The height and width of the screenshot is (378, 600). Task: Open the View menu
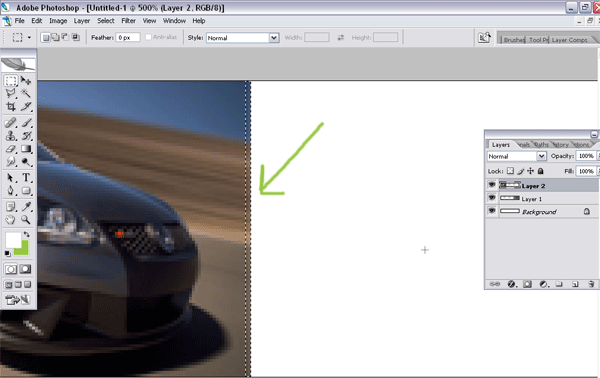click(149, 21)
